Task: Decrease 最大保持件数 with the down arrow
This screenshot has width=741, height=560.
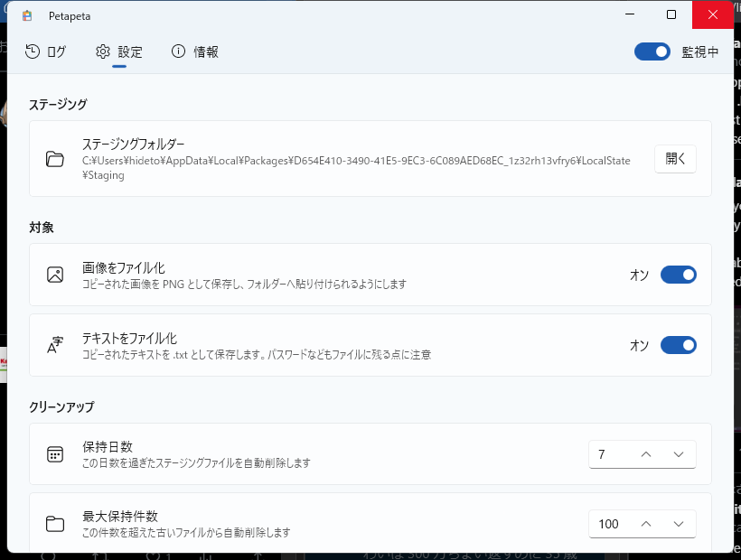Action: pyautogui.click(x=679, y=524)
